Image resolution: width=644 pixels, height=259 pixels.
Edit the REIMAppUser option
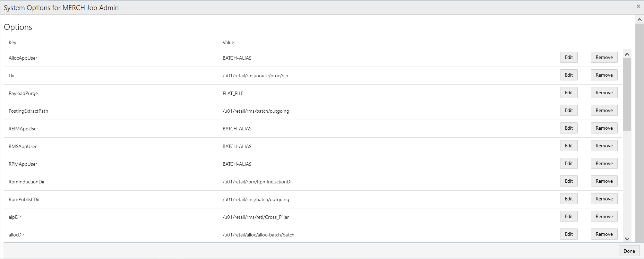coord(569,128)
